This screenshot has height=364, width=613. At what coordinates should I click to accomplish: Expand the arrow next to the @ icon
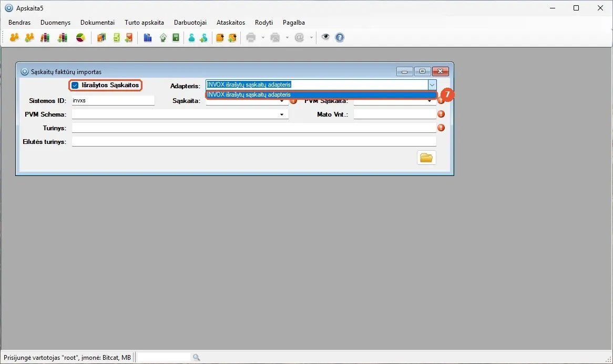311,37
